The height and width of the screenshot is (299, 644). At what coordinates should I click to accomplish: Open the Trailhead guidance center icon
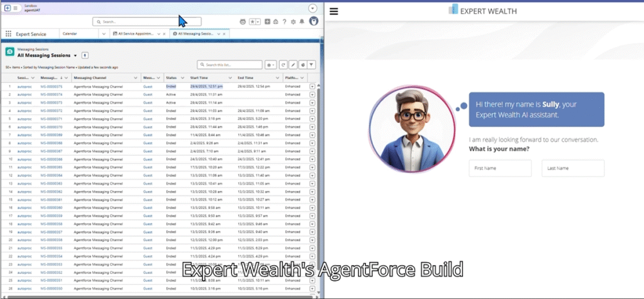pos(275,22)
